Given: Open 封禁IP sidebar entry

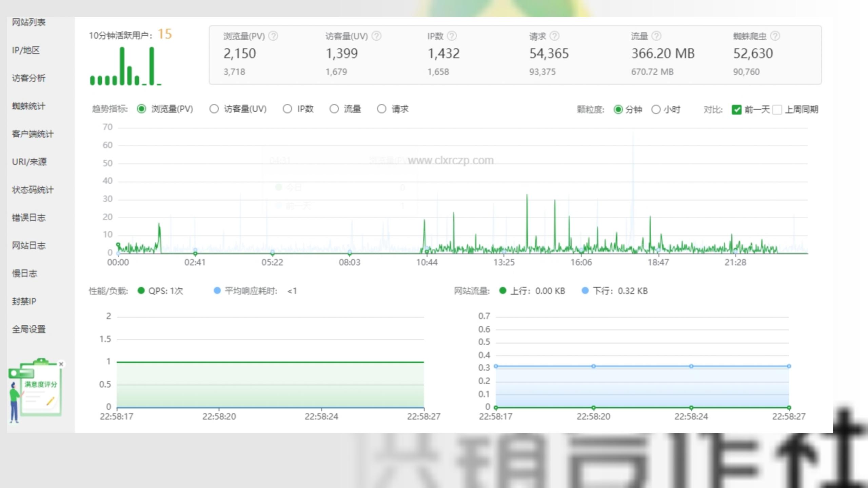Looking at the screenshot, I should 24,301.
